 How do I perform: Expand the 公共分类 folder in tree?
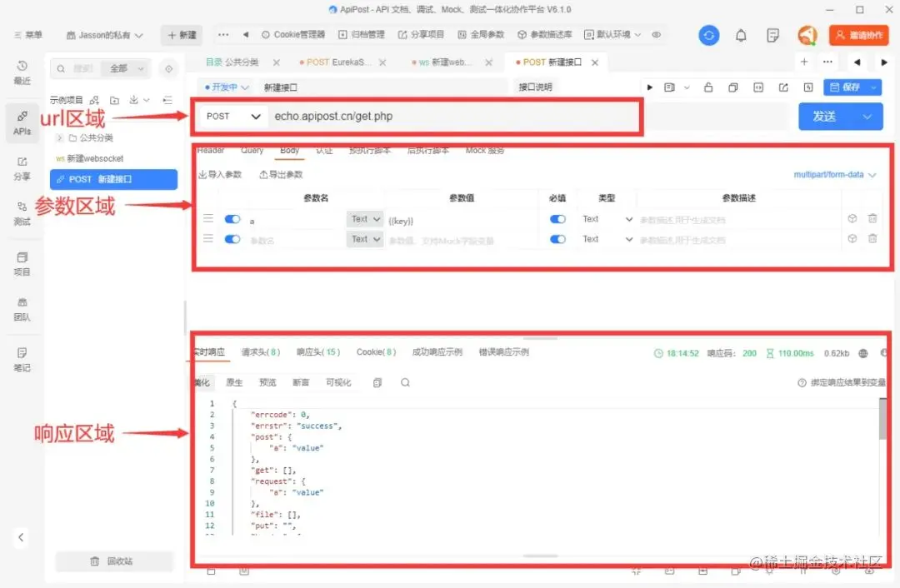60,137
